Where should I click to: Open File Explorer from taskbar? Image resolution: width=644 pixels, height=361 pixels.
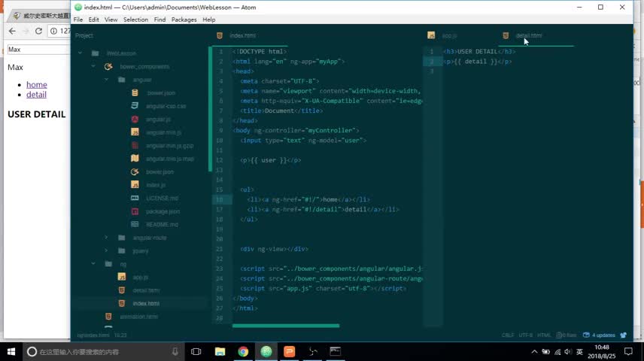220,351
